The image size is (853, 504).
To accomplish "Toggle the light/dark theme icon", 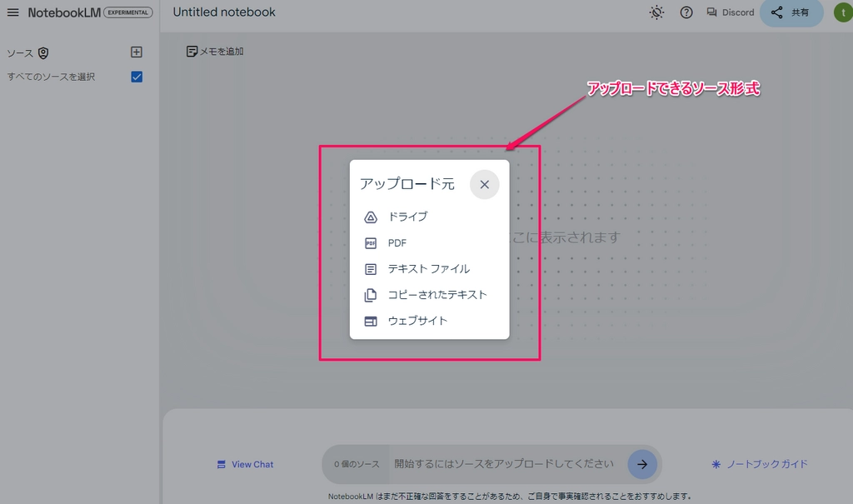I will [x=656, y=12].
